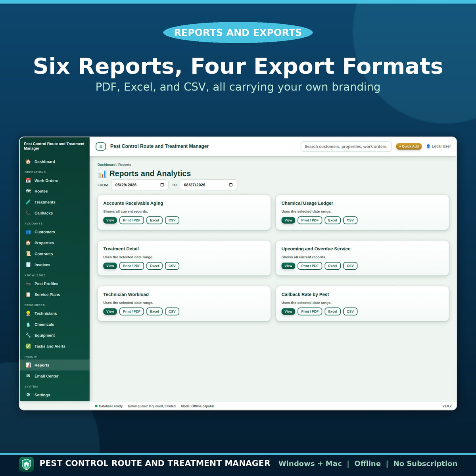
Task: Export Treatment Detail to Excel
Action: tap(154, 266)
